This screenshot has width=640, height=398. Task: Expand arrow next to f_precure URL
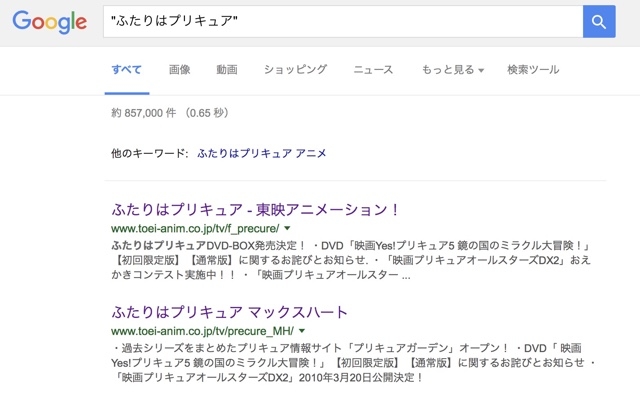[287, 228]
